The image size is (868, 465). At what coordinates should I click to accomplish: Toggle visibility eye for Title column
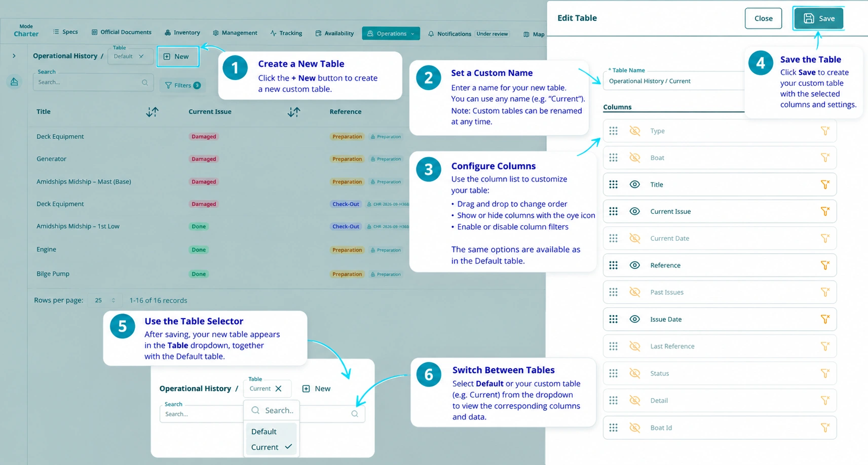634,185
